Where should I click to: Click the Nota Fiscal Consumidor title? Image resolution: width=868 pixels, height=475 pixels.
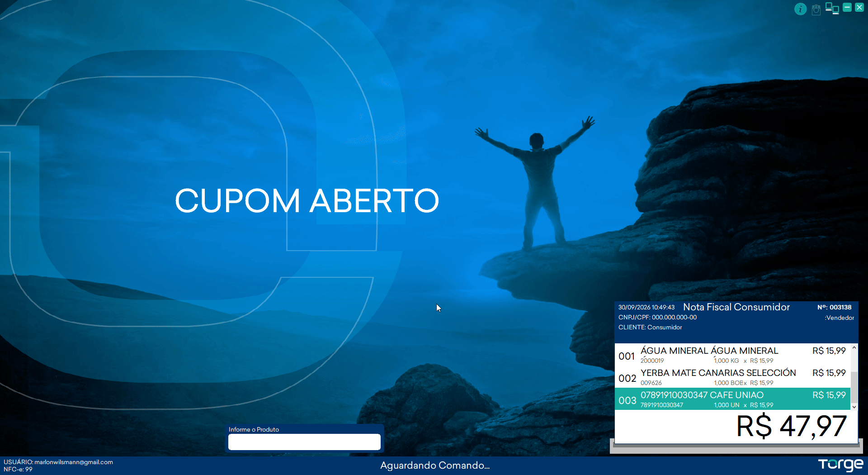[x=736, y=307]
